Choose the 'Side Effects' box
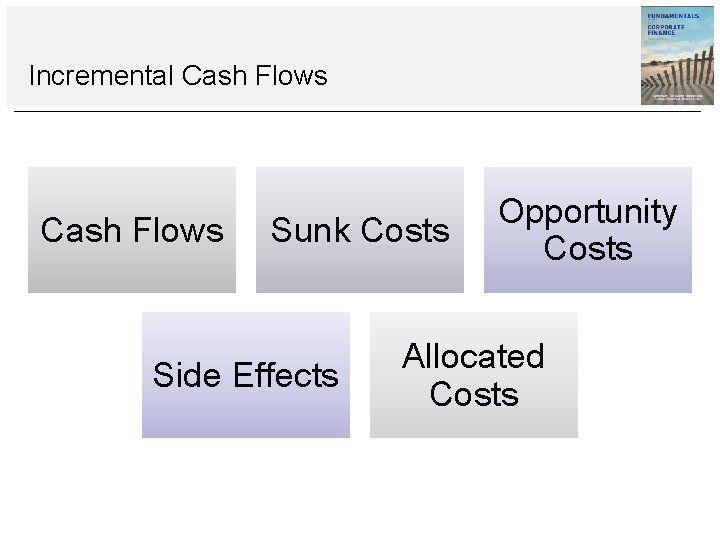The image size is (720, 540). 246,375
